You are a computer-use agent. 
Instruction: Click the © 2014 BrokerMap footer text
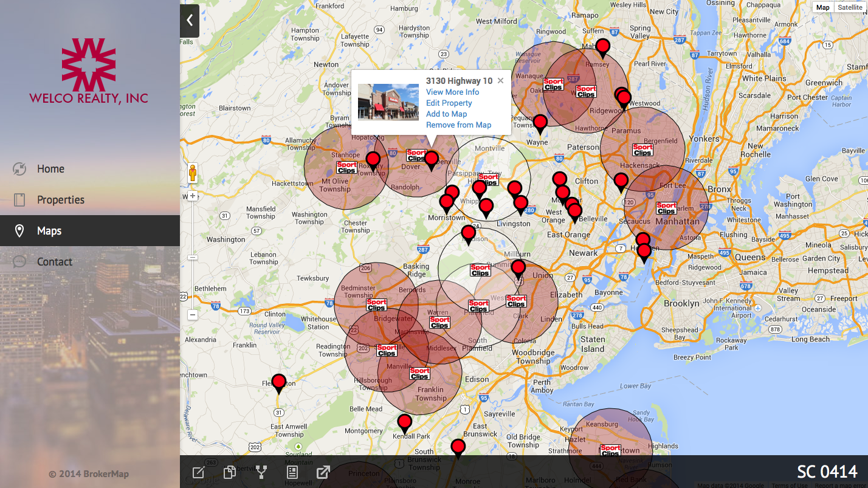[89, 474]
